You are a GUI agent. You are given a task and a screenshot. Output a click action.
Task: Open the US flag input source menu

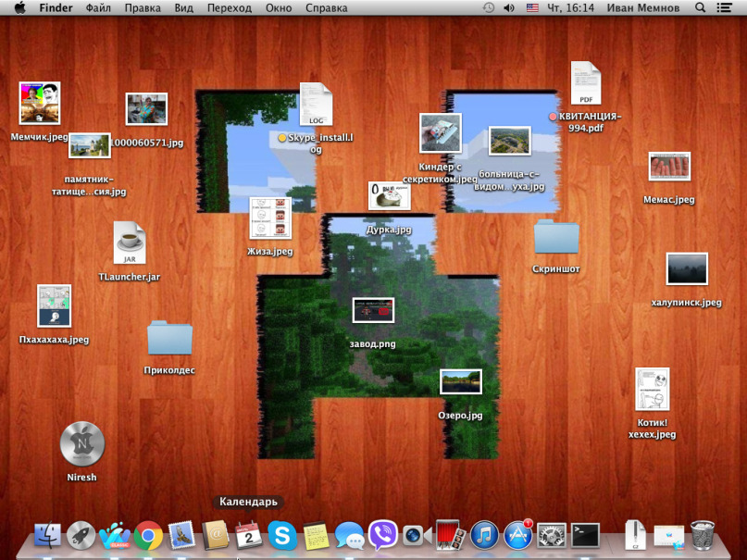[x=532, y=7]
